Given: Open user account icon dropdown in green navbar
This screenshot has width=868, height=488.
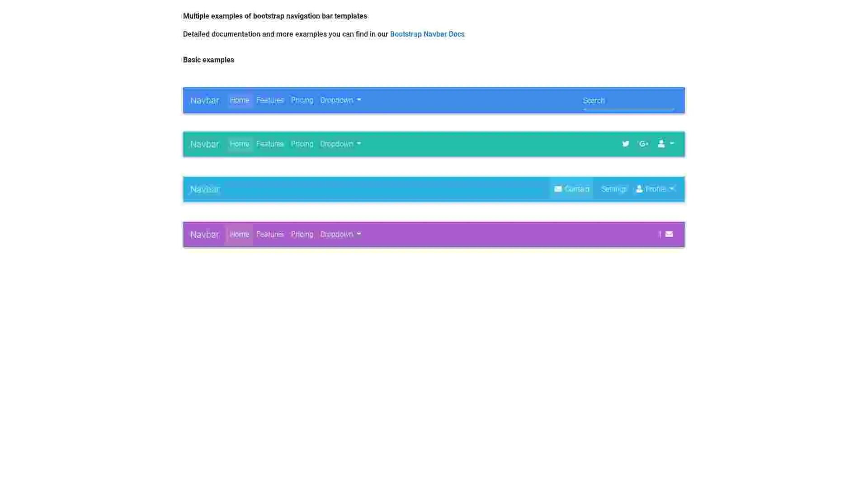Looking at the screenshot, I should [x=665, y=144].
